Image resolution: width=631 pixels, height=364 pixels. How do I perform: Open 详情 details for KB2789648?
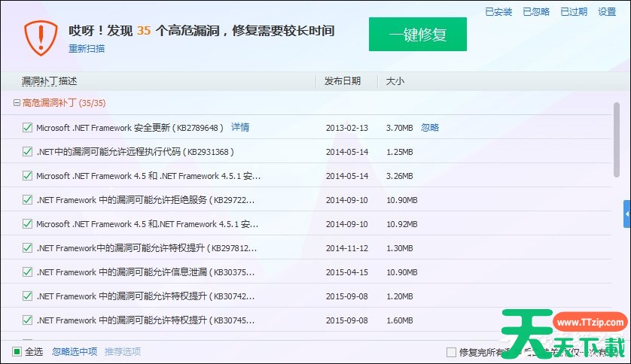point(240,128)
